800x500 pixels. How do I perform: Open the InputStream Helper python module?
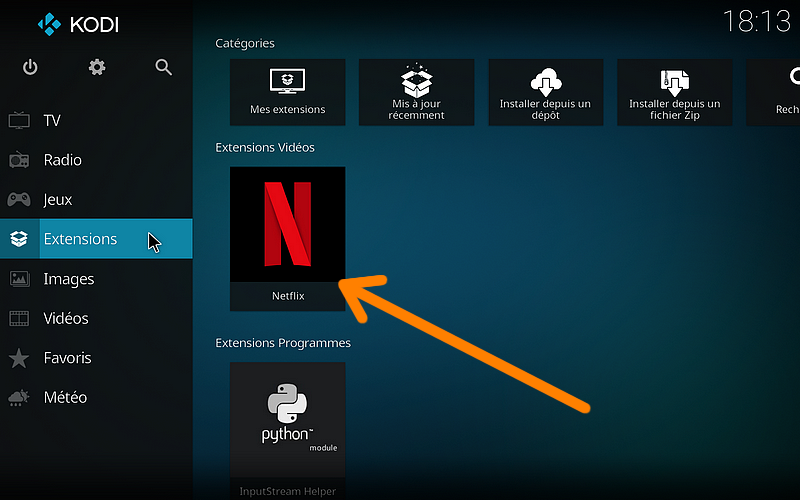pos(288,431)
